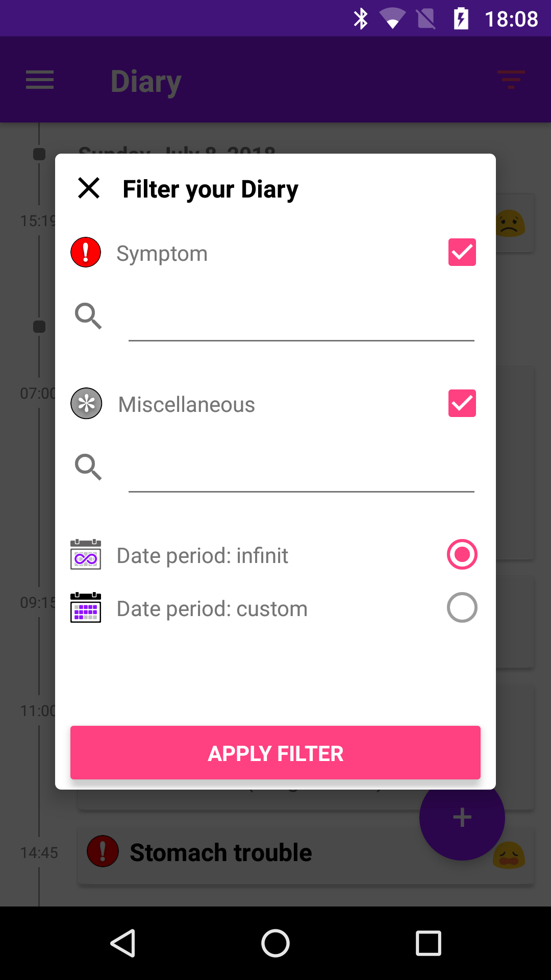The image size is (551, 980).
Task: Click the gray Miscellaneous asterisk icon
Action: click(x=86, y=403)
